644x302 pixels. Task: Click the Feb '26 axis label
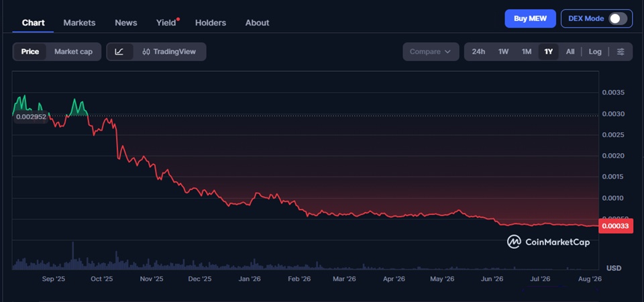[x=299, y=279]
